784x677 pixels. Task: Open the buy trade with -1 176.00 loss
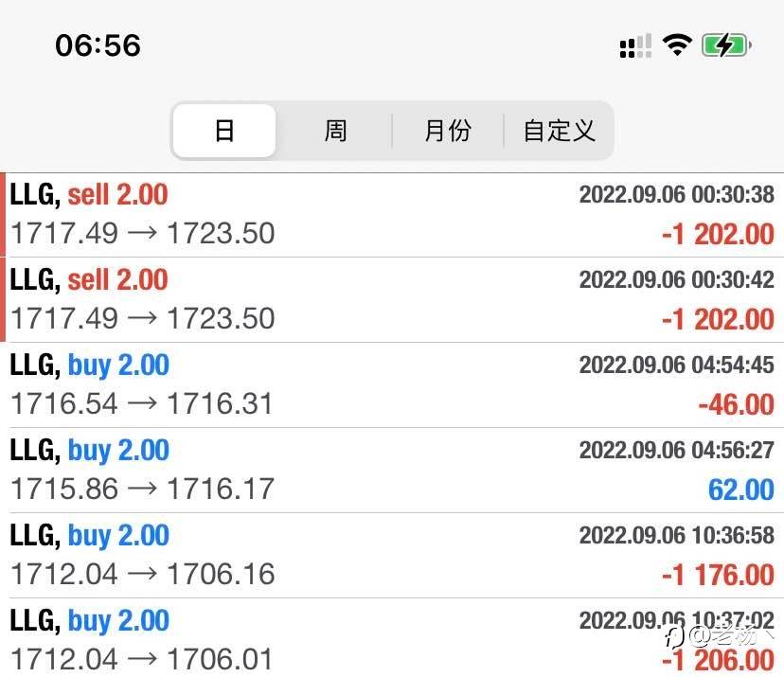click(392, 555)
